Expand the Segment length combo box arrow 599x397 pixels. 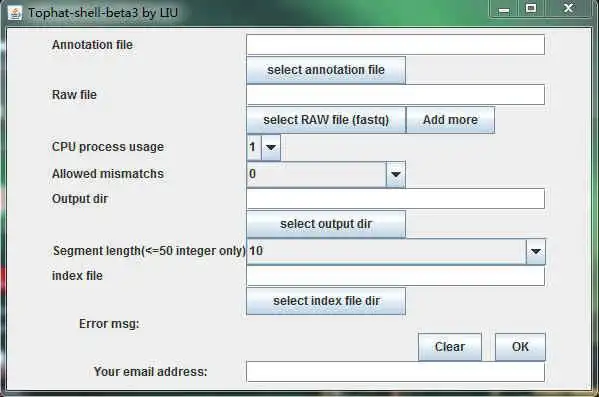pyautogui.click(x=536, y=251)
